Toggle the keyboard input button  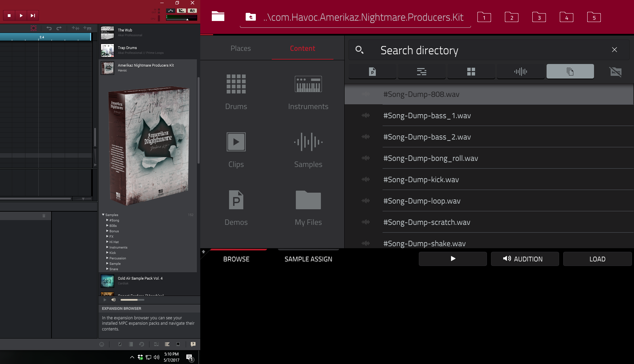(x=192, y=11)
